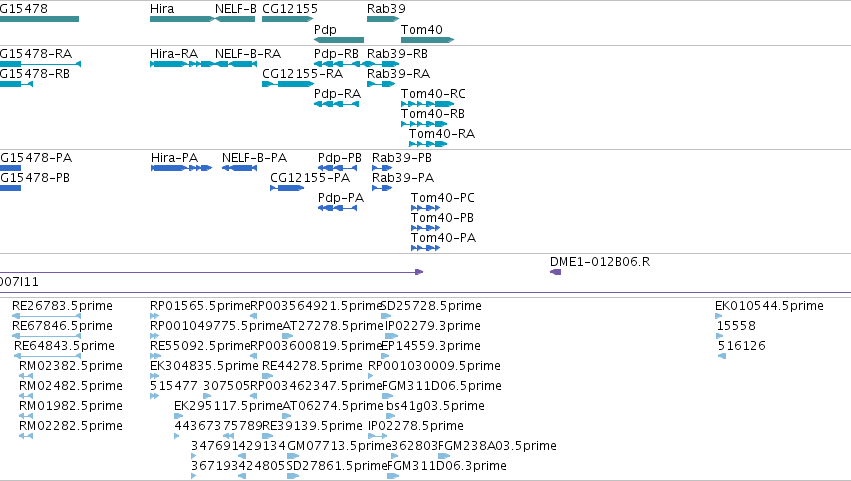Click the RP001030009.5prime EST label
Image resolution: width=851 pixels, height=481 pixels.
click(434, 366)
